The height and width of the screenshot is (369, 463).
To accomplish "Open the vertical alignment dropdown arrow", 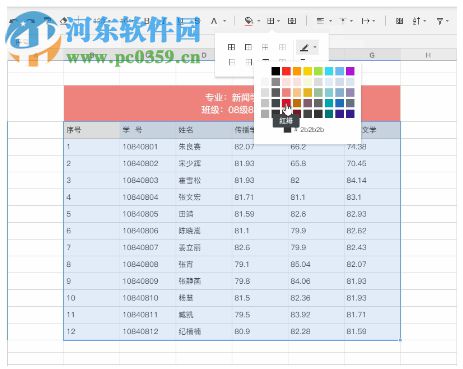I will pos(352,21).
